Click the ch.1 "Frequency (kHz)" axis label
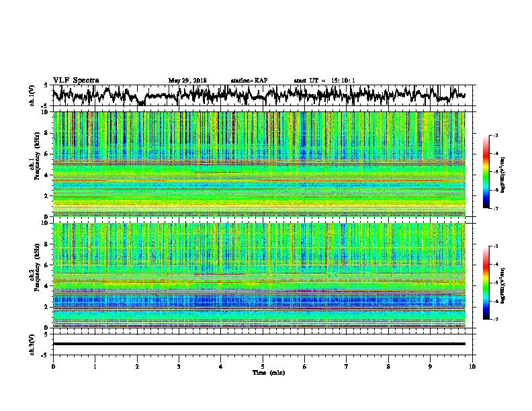The width and height of the screenshot is (532, 411). (x=37, y=156)
